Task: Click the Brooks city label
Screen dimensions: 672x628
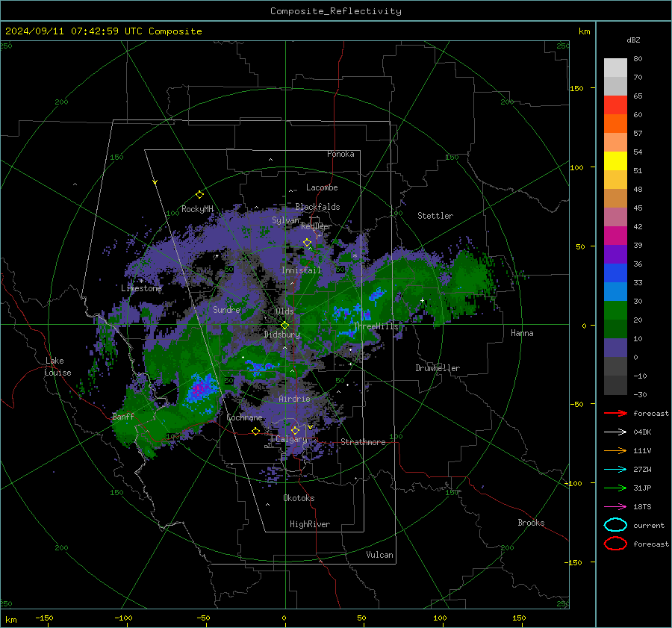Action: pyautogui.click(x=531, y=523)
